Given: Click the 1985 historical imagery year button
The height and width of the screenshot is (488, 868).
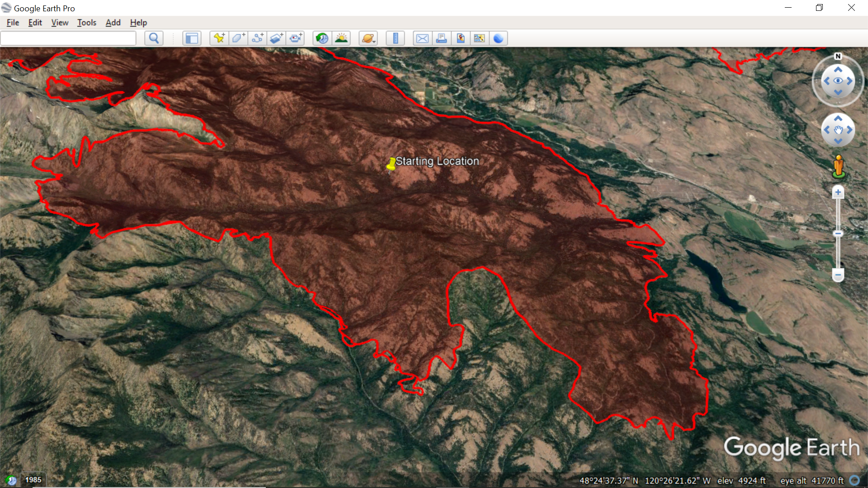Looking at the screenshot, I should pos(33,480).
